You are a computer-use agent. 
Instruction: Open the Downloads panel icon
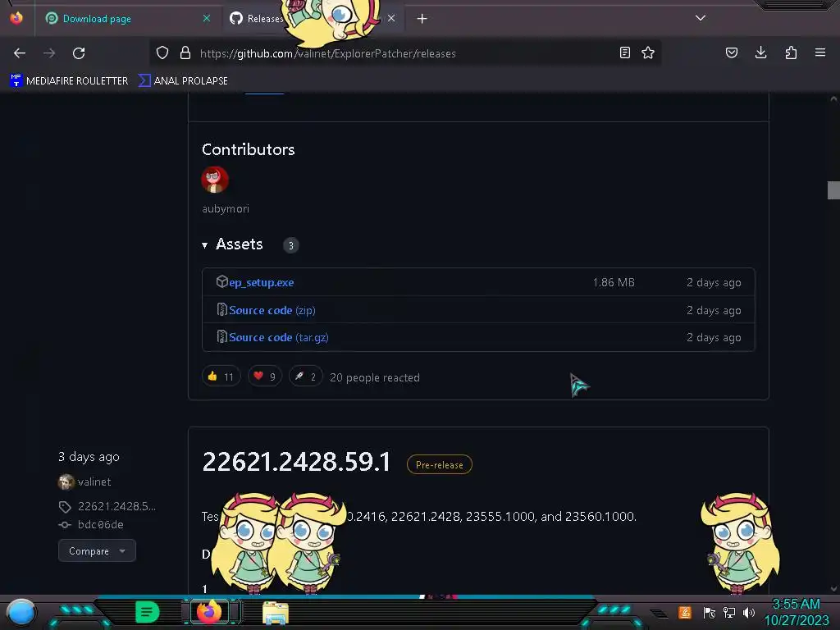760,52
